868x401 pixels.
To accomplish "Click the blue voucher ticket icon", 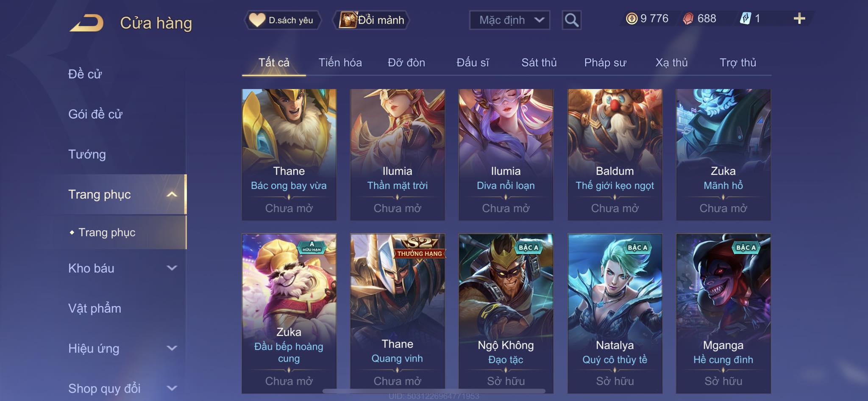I will 745,19.
